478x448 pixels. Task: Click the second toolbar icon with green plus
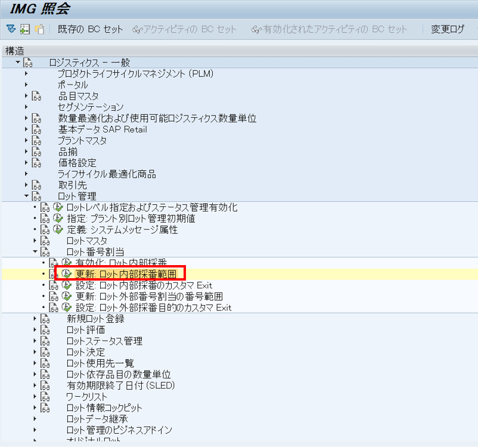tap(24, 29)
